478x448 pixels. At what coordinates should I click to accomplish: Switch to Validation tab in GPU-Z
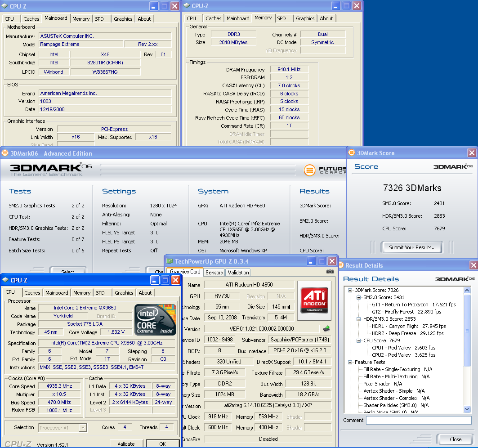pos(238,272)
